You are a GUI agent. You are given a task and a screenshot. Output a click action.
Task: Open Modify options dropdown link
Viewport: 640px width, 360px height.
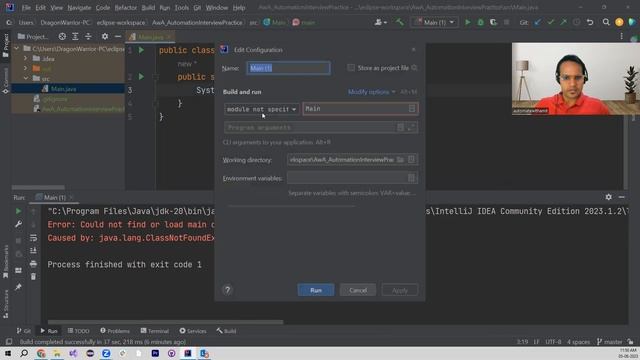click(371, 92)
